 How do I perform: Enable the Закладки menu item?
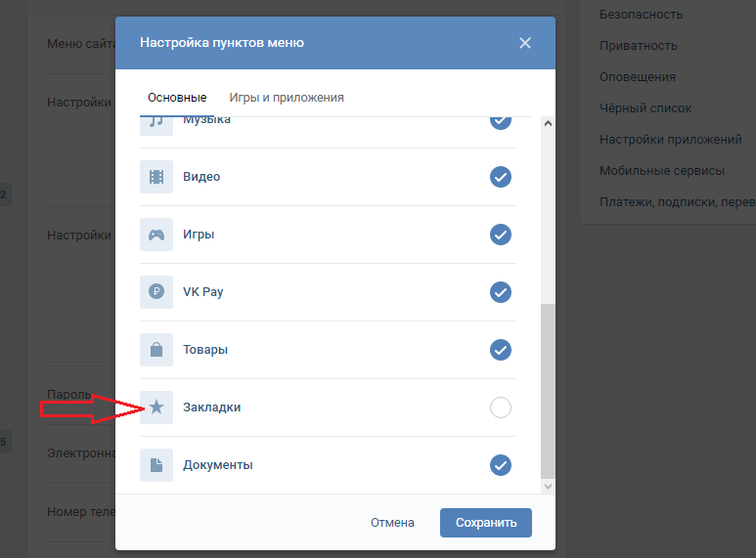(x=501, y=408)
